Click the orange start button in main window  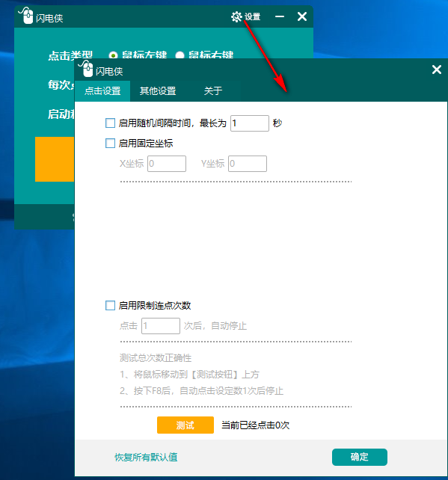pos(55,159)
